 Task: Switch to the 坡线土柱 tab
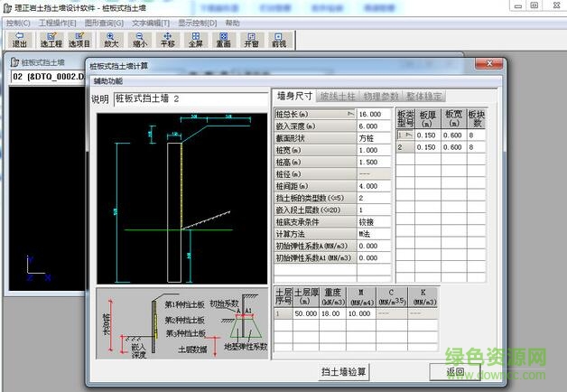[x=338, y=96]
